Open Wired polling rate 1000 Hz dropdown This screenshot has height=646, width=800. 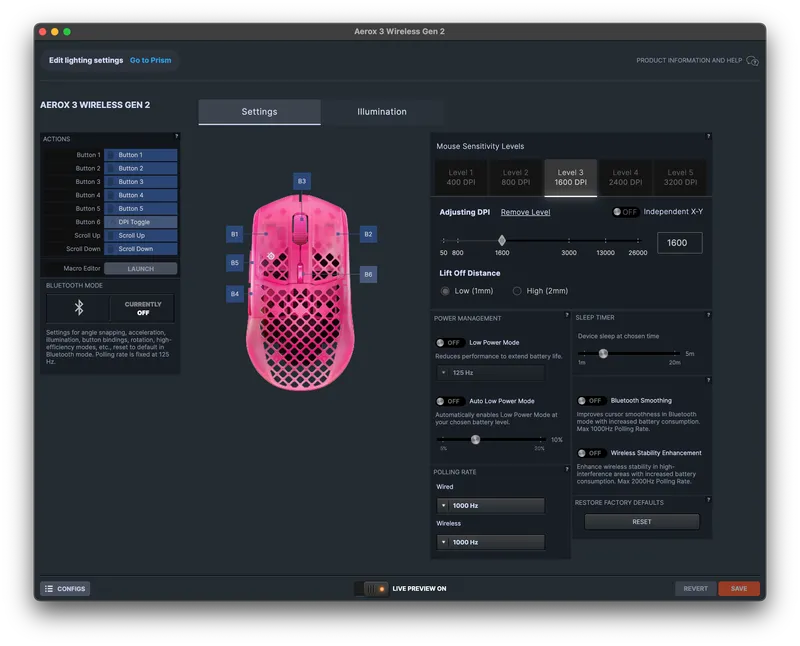[x=490, y=505]
